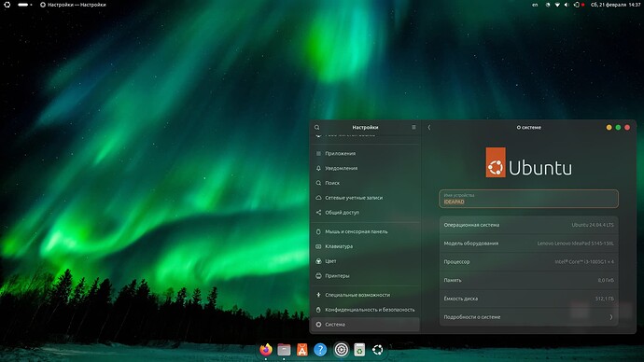
Task: Select Цвет in the sidebar
Action: point(365,261)
